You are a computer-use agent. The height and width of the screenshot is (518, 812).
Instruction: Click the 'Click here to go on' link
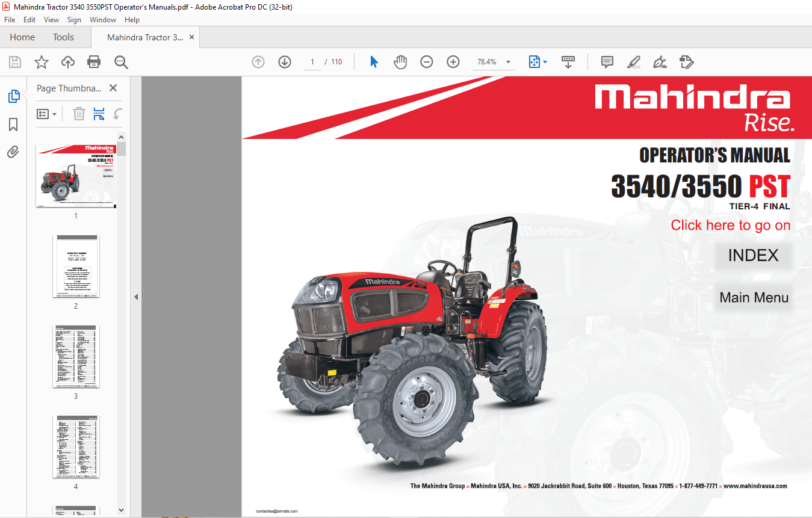[731, 225]
